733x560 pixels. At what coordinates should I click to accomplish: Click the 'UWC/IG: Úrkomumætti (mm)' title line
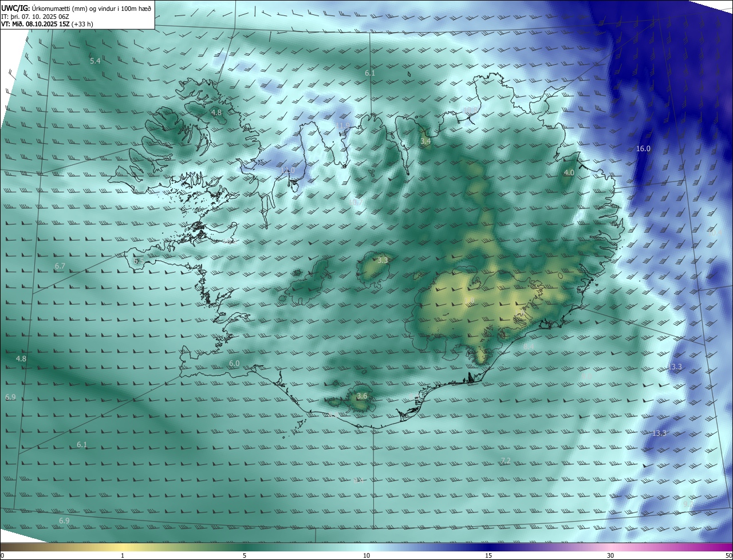(76, 8)
